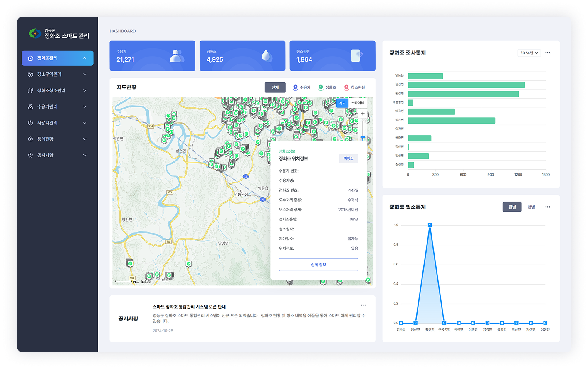Screen dimensions: 588x369
Task: Collapse the 정화조관리 menu chevron
Action: coord(85,58)
